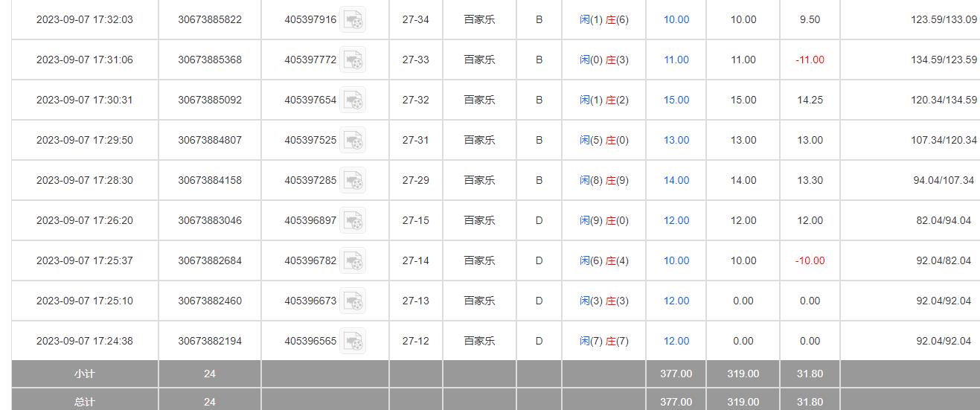
Task: Open video replay icon for round 405397525
Action: click(x=353, y=141)
